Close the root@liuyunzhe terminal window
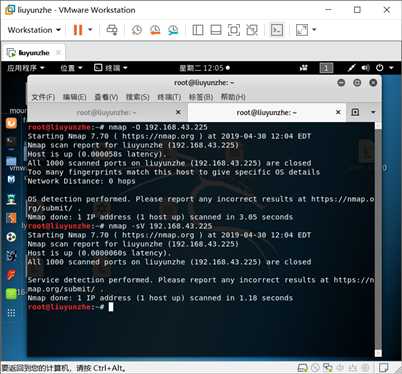The image size is (402, 374). (373, 83)
